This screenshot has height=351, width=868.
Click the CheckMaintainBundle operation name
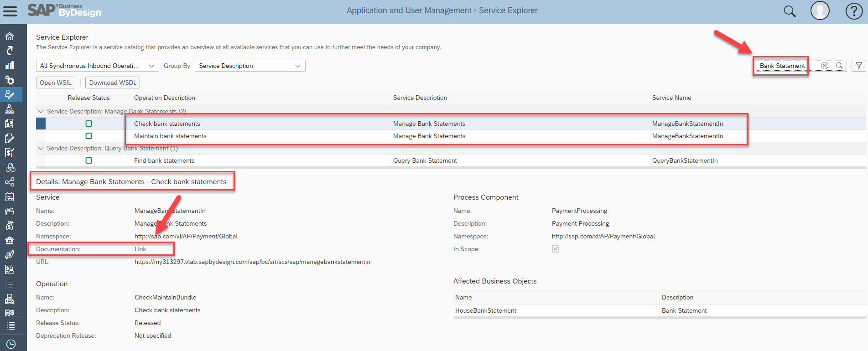[x=165, y=297]
